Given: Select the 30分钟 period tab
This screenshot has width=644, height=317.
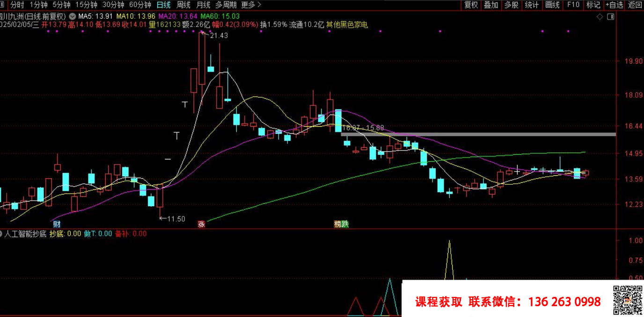Looking at the screenshot, I should coord(113,5).
